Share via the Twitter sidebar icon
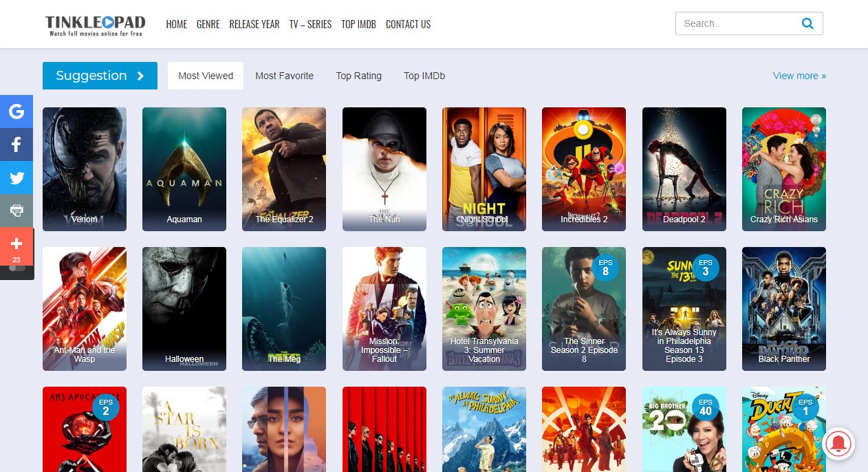Image resolution: width=868 pixels, height=472 pixels. 17,178
